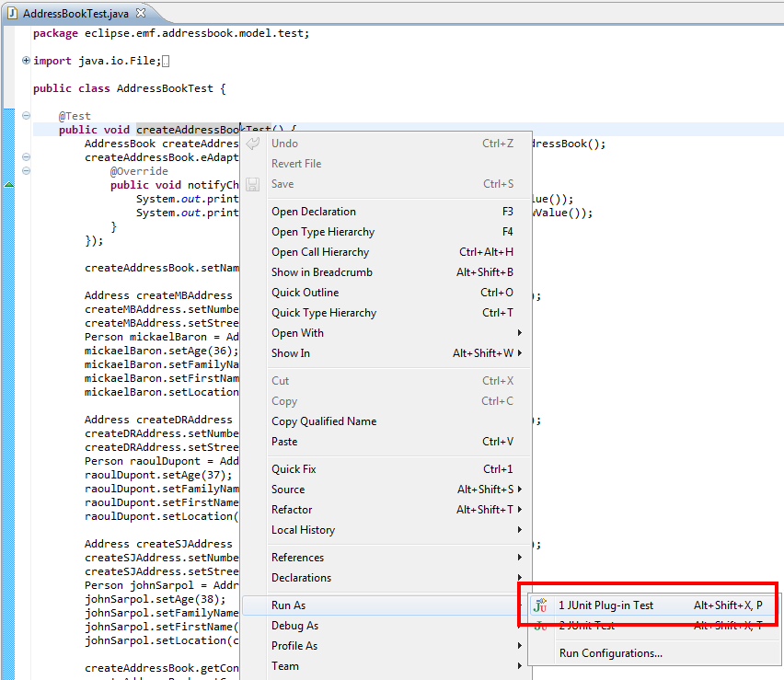Image resolution: width=784 pixels, height=680 pixels.
Task: Close the AddressBookTest.java editor tab
Action: pos(140,14)
